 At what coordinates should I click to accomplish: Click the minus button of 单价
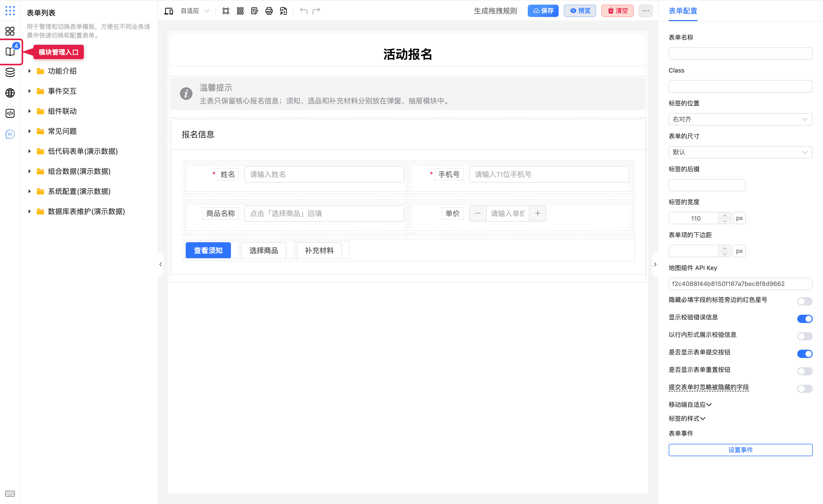(x=478, y=213)
